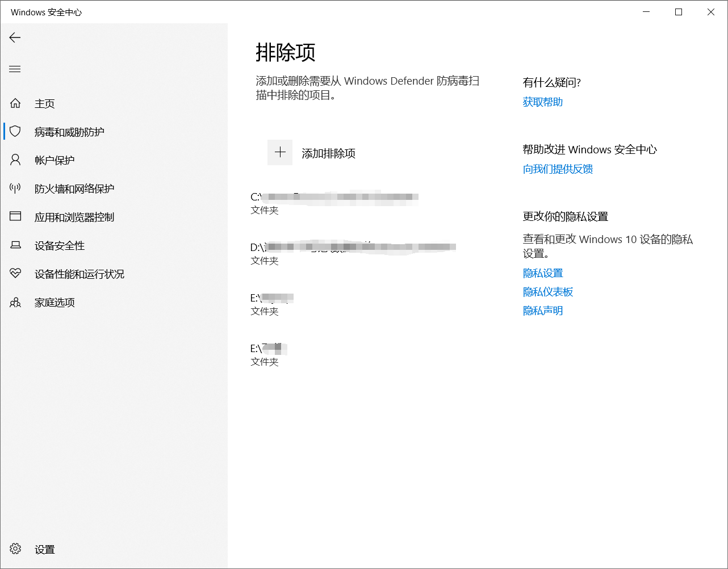
Task: Open the 隐私设置 link
Action: pos(543,273)
